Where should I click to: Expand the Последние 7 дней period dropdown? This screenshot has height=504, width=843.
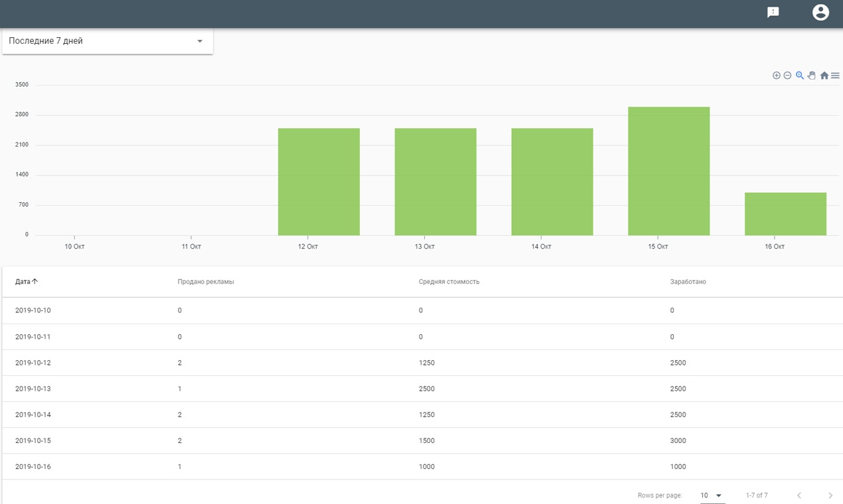click(108, 41)
